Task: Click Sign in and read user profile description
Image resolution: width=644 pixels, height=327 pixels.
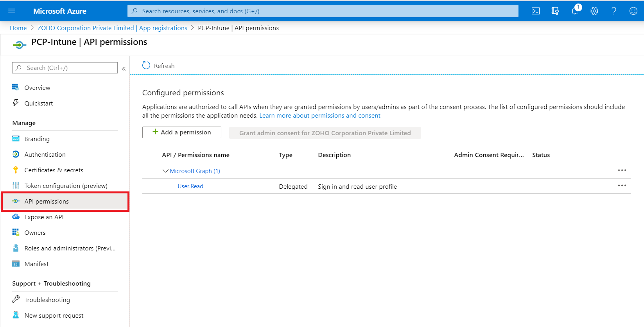Action: (x=357, y=187)
